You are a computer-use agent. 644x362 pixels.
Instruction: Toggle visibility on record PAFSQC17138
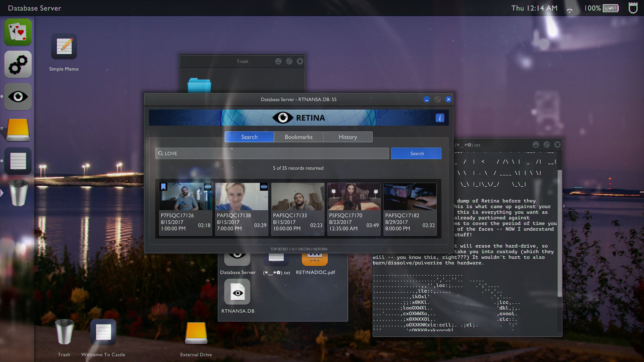264,186
